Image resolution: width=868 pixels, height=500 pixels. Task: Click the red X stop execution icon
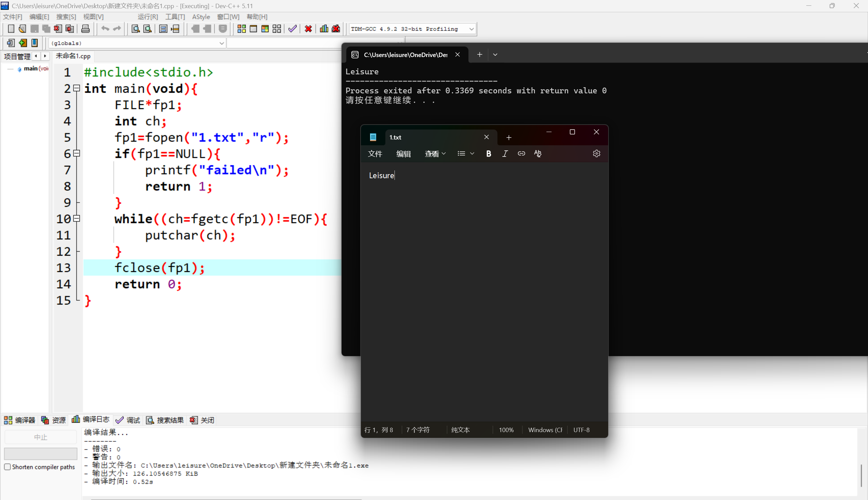(x=308, y=29)
